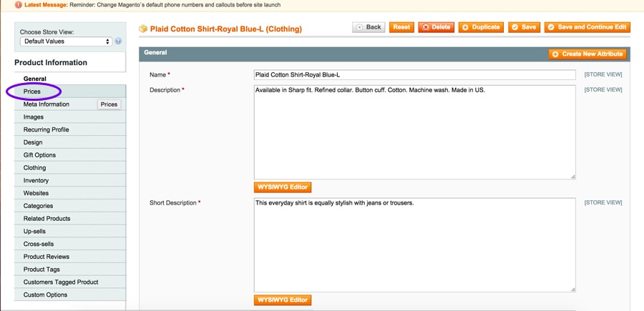
Task: Go to the Related Products tab
Action: tap(70, 219)
